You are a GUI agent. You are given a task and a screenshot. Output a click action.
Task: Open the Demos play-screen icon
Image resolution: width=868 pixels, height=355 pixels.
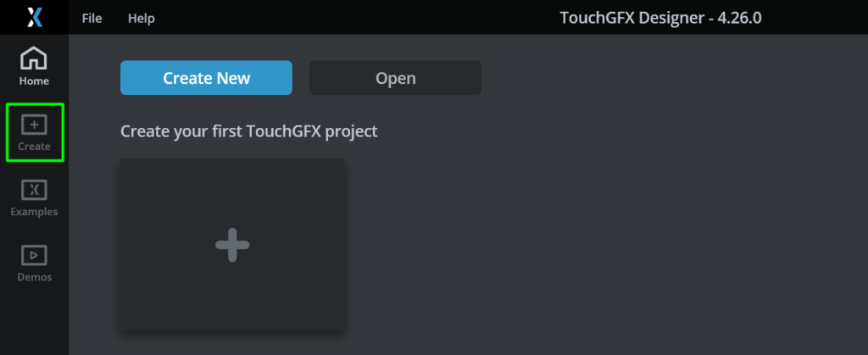[x=34, y=255]
